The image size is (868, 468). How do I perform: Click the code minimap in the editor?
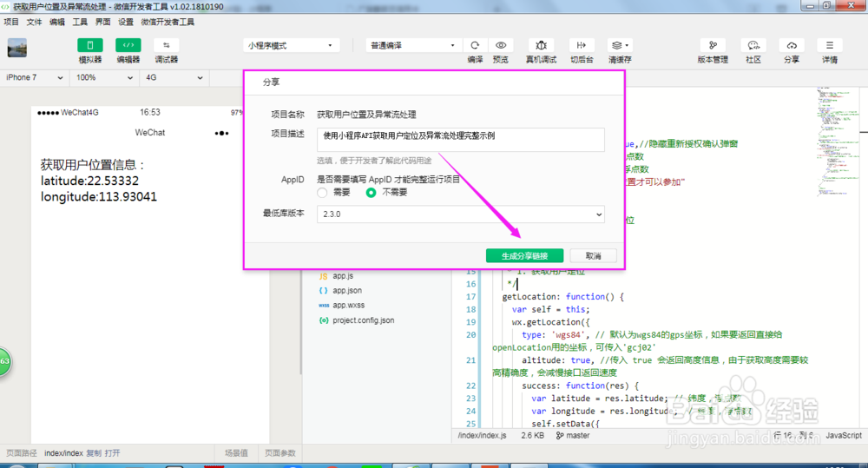coord(840,142)
